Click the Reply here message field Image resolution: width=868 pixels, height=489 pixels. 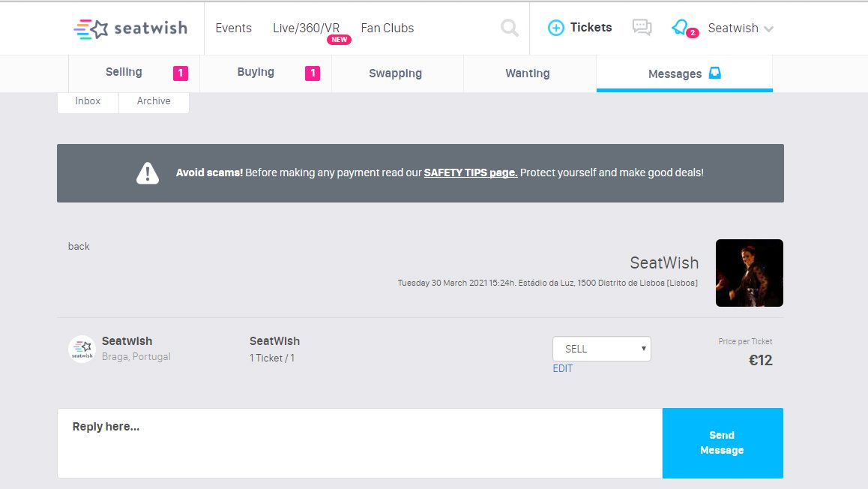360,443
